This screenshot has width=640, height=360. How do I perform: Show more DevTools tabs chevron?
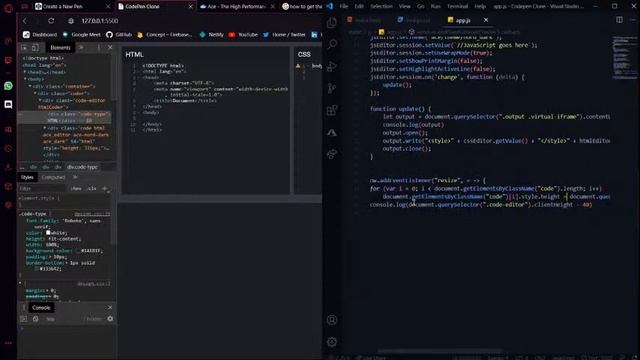81,48
